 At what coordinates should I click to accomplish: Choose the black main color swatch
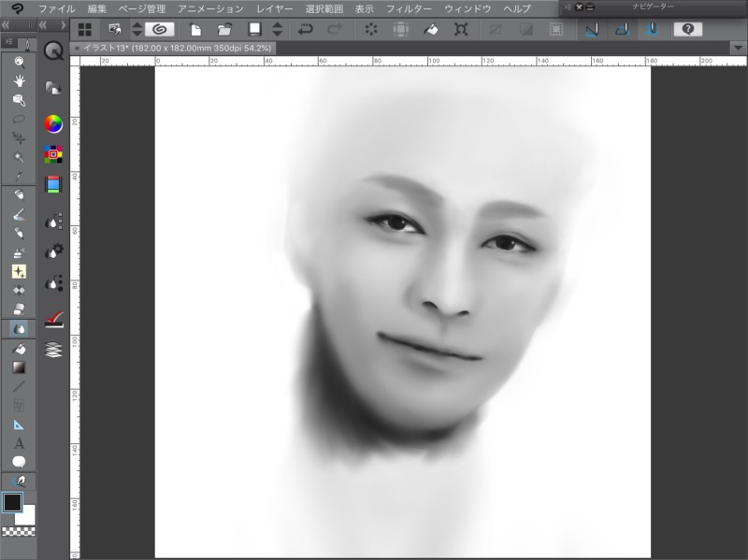click(12, 503)
